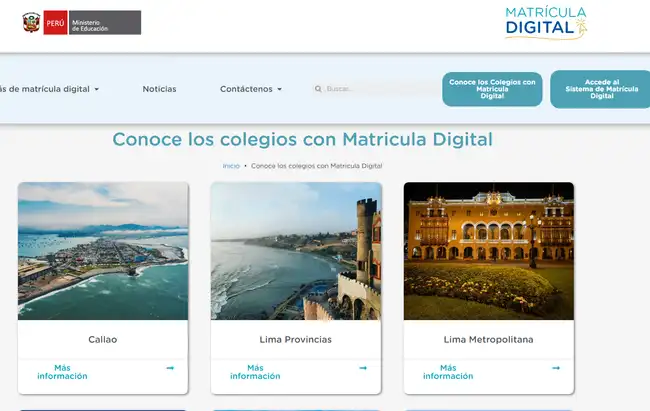Viewport: 650px width, 411px height.
Task: Follow the Inicio breadcrumb link
Action: [231, 166]
